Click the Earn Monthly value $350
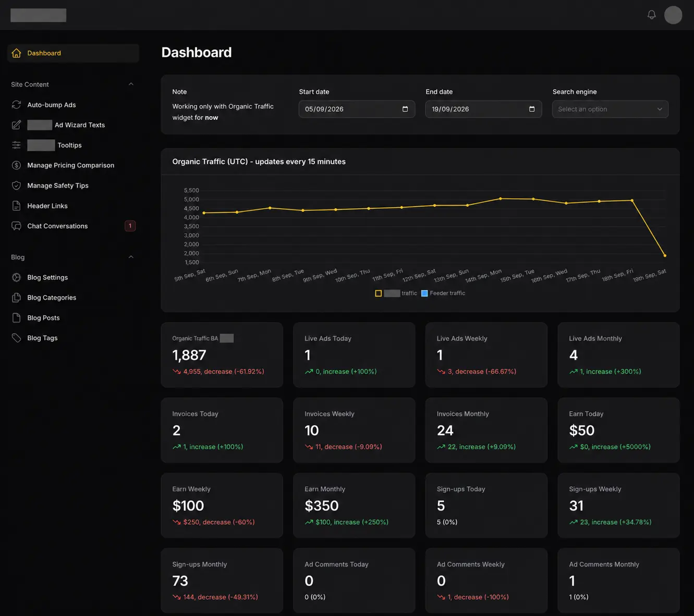The width and height of the screenshot is (694, 616). [322, 506]
